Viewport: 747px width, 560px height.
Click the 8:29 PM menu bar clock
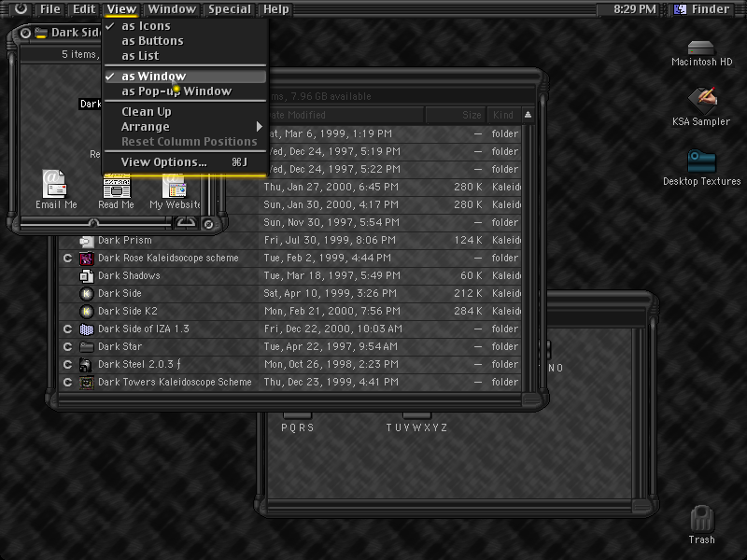click(x=635, y=9)
